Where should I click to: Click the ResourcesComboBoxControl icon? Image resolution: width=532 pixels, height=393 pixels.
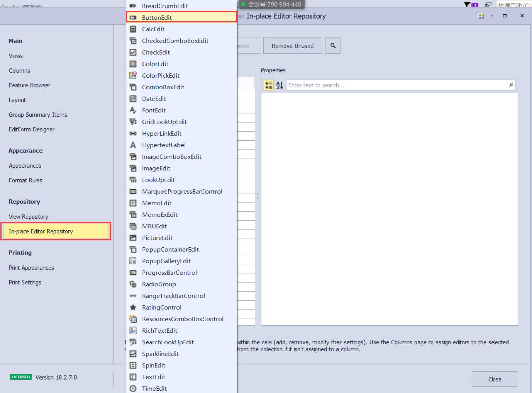pyautogui.click(x=133, y=319)
